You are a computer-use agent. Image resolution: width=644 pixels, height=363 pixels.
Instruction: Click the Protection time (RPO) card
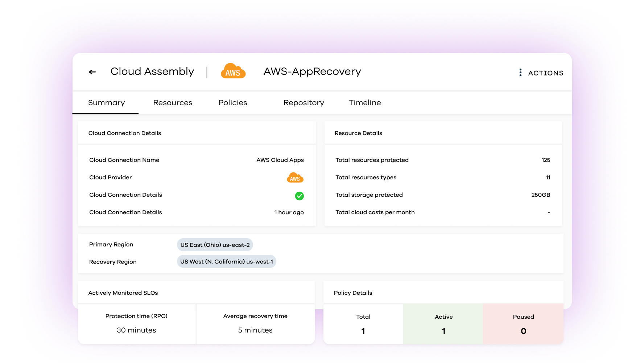point(137,323)
